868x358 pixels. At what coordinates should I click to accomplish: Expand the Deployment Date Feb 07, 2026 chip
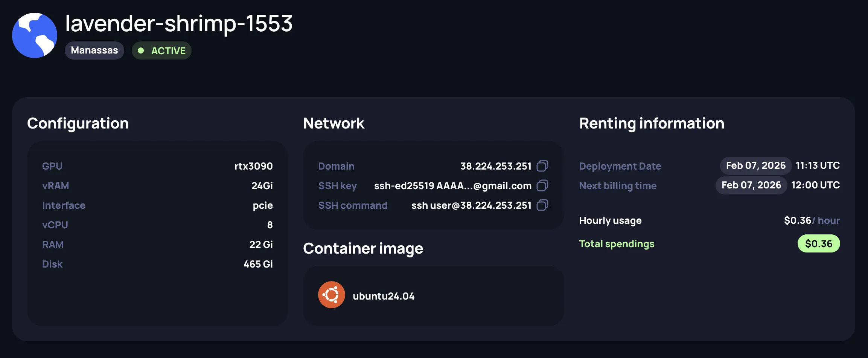755,165
